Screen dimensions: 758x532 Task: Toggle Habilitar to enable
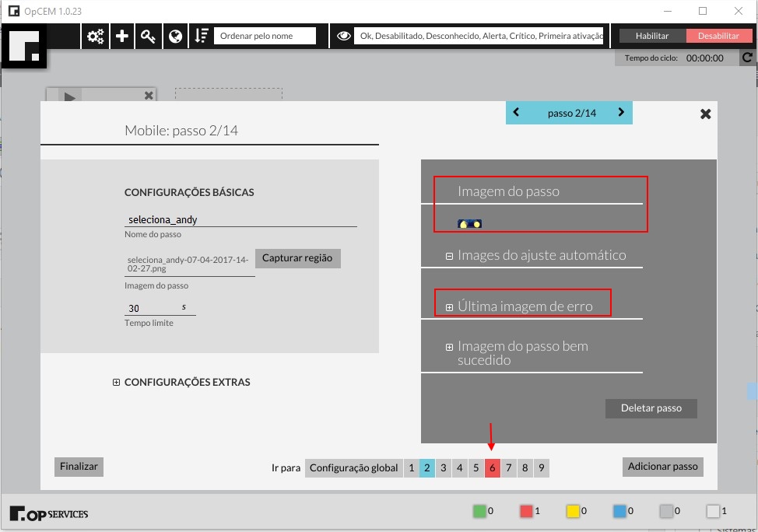652,36
